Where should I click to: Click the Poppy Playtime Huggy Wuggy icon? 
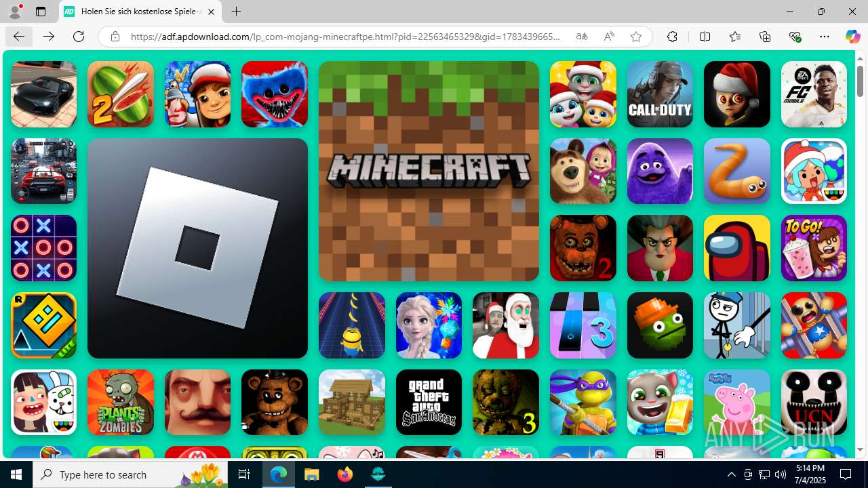pos(275,94)
